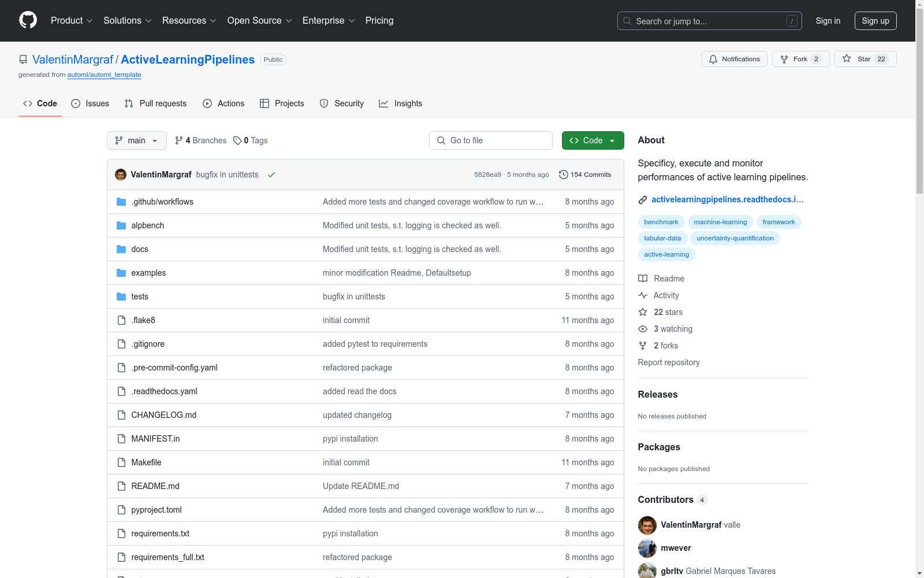
Task: Click the uncertainty-quantification topic tag
Action: (735, 238)
